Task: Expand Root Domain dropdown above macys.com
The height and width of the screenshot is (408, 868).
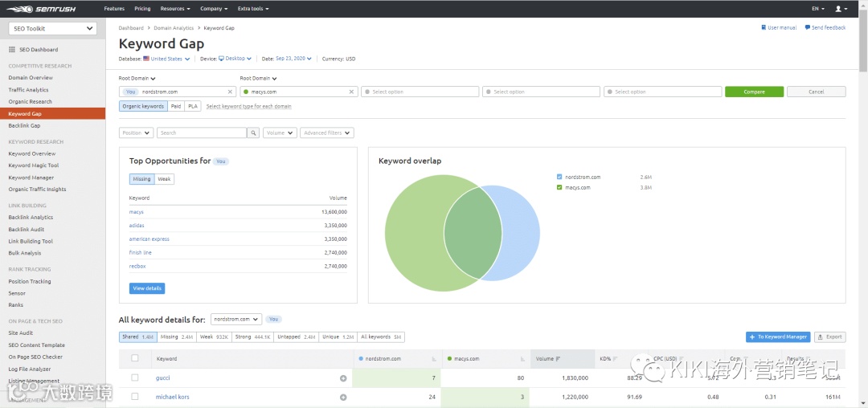Action: pos(259,79)
